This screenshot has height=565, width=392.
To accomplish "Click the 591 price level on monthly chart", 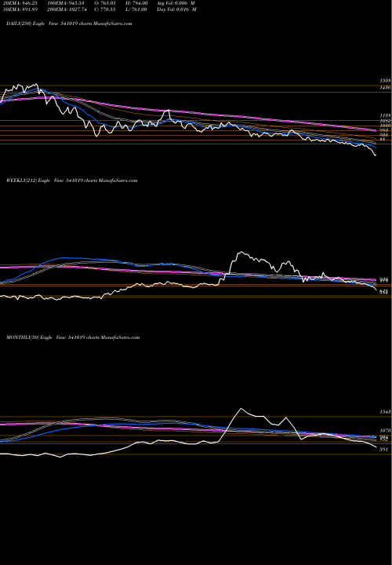I will [383, 450].
